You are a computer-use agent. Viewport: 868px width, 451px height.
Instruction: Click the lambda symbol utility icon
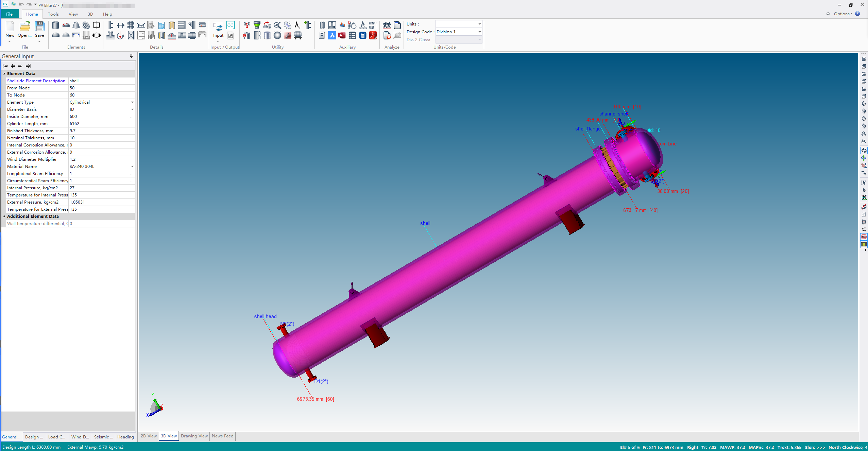click(297, 25)
